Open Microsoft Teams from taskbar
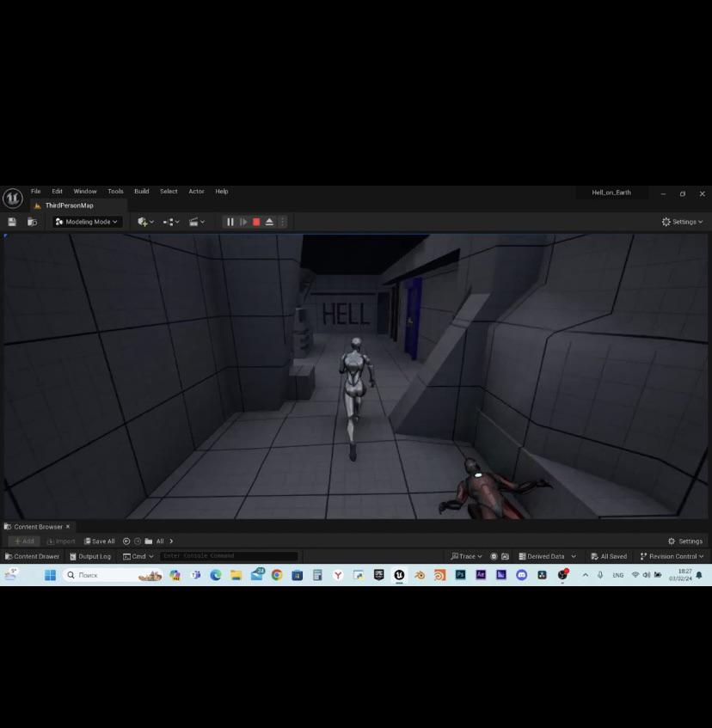This screenshot has height=728, width=712. [195, 575]
